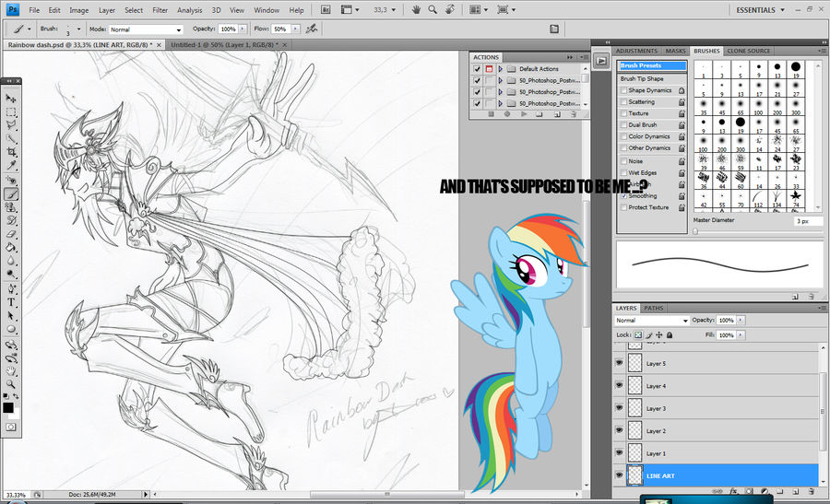Viewport: 830px width, 504px height.
Task: Click the foreground color swatch
Action: pos(8,406)
